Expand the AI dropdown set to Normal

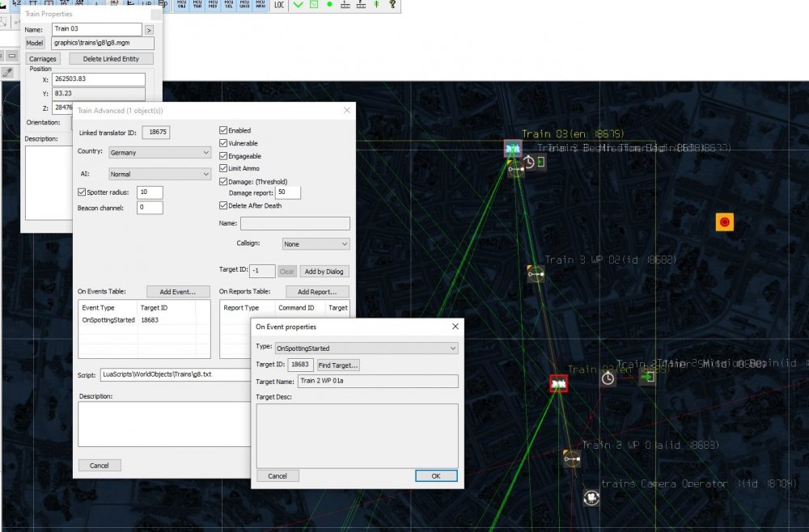(x=159, y=174)
